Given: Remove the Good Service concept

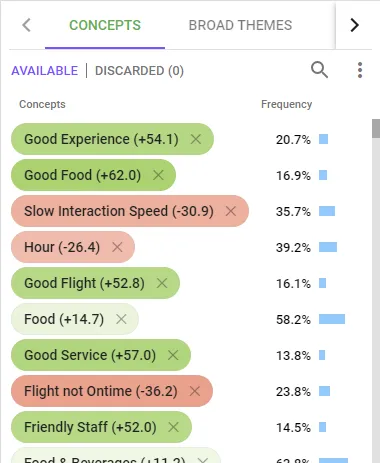Looking at the screenshot, I should [173, 355].
